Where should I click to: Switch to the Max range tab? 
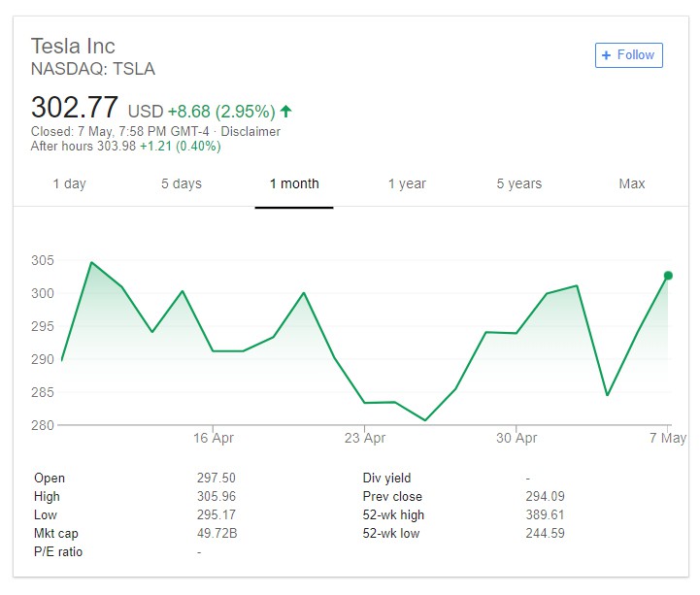tap(631, 184)
